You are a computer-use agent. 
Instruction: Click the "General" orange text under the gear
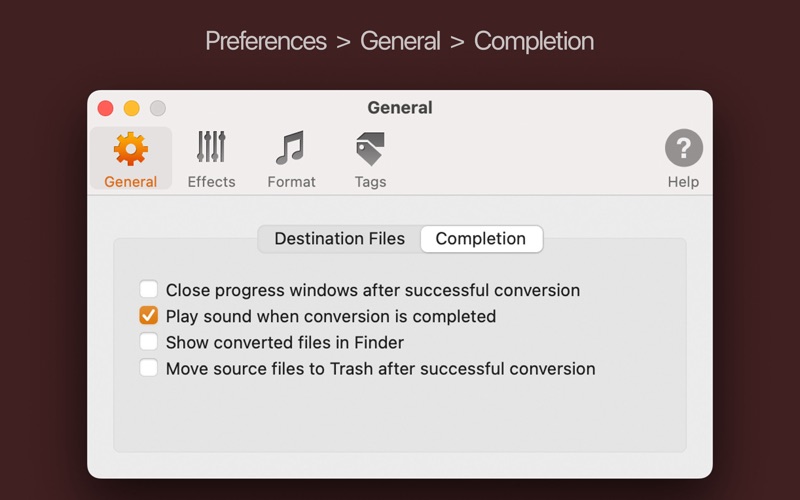(131, 182)
